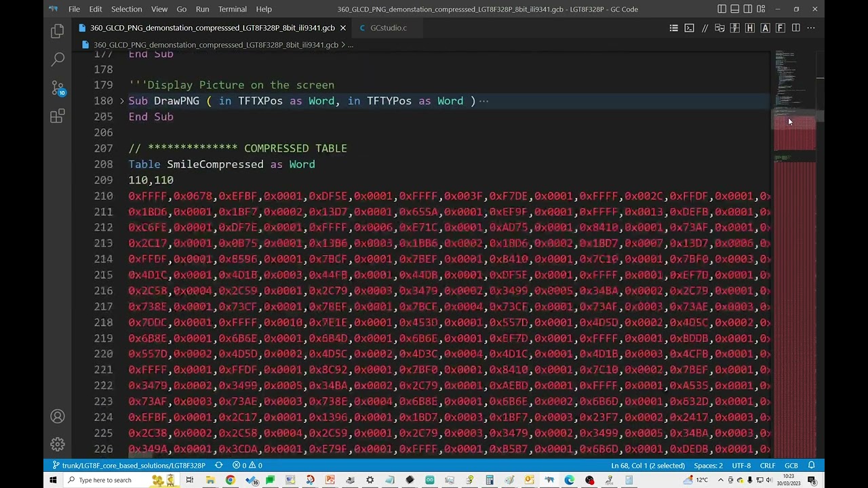Click the H icon in editor toolbar
The height and width of the screenshot is (488, 868).
(x=749, y=28)
